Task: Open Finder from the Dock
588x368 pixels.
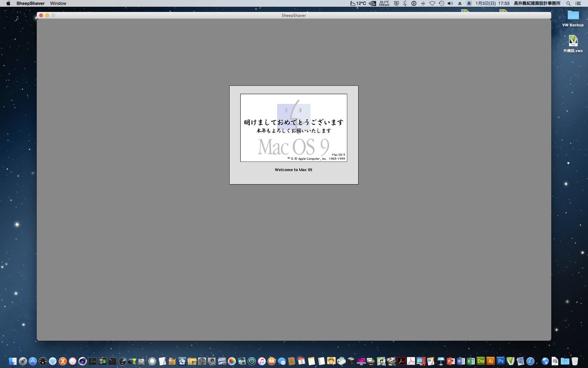Action: (x=13, y=361)
